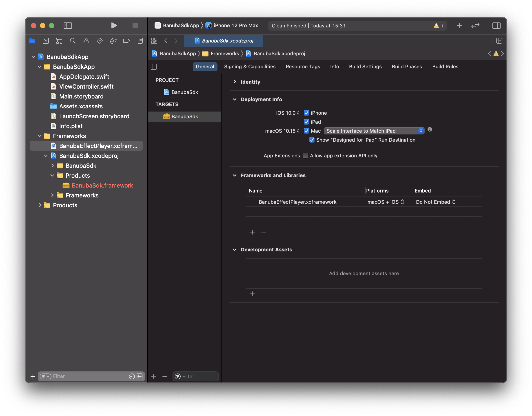Collapse the Development Assets section
Viewport: 532px width, 416px height.
(235, 249)
